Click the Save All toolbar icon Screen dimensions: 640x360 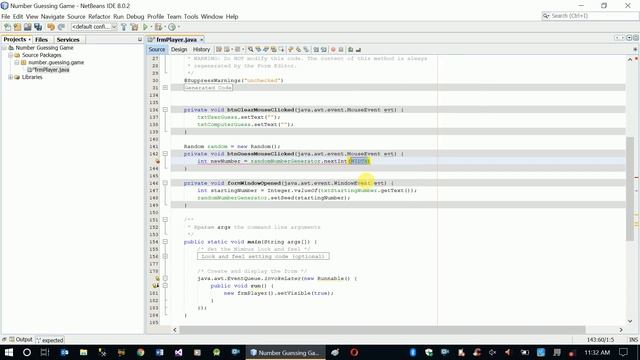point(38,27)
